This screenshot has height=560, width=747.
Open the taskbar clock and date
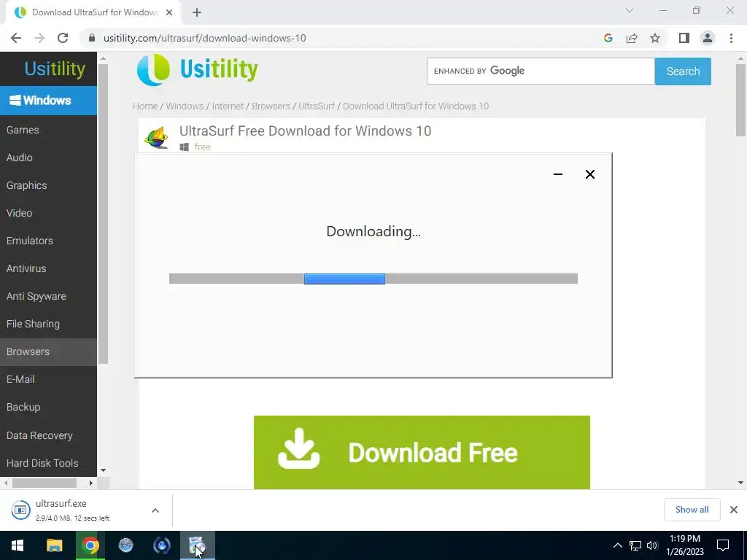[x=684, y=545]
